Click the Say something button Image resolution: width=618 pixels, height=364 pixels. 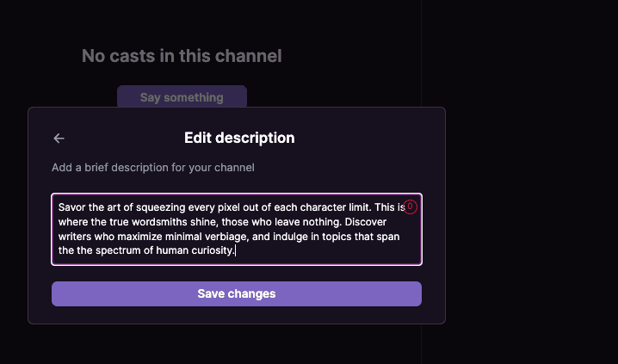182,97
